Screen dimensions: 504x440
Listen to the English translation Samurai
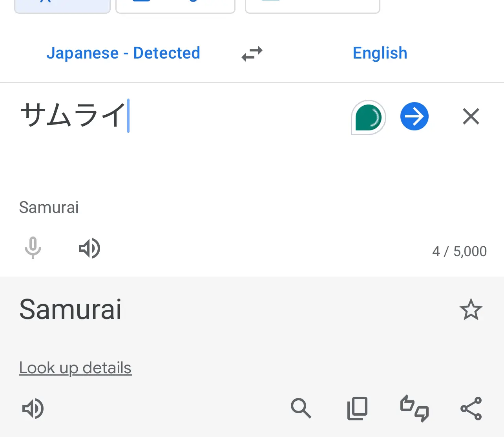coord(33,409)
